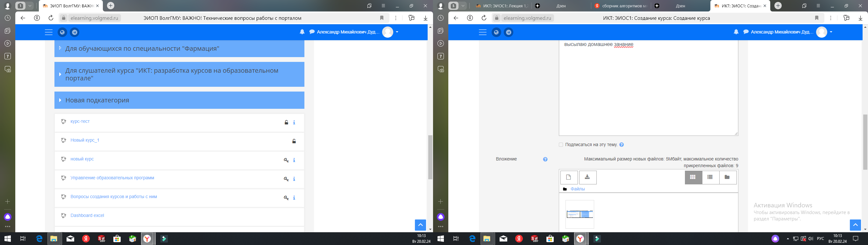The image size is (868, 245).
Task: Expand the Новая подкатегория section
Action: [60, 100]
